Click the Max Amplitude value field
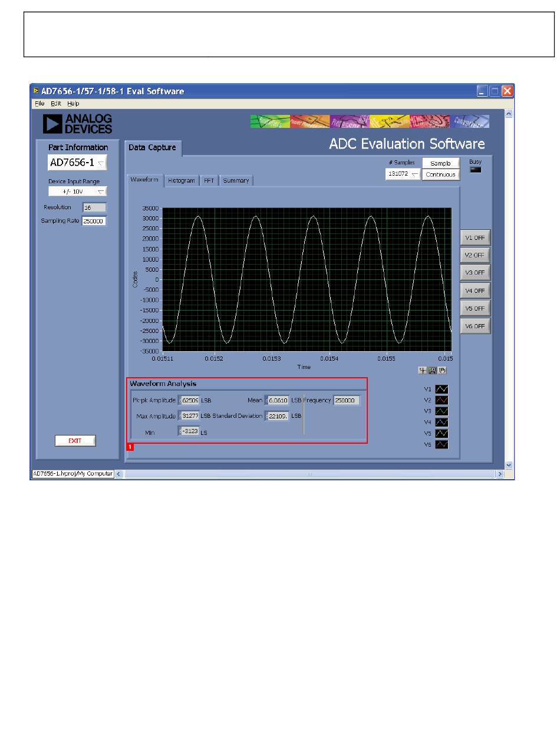The width and height of the screenshot is (560, 739). coord(189,415)
